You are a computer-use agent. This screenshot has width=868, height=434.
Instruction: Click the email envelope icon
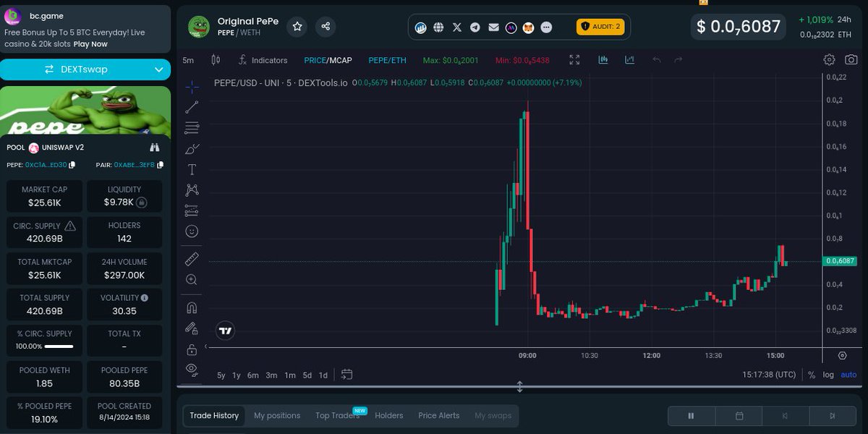[x=493, y=27]
